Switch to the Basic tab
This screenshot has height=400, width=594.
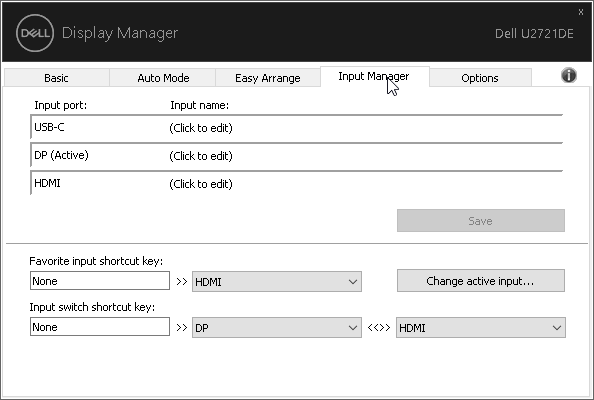point(56,78)
